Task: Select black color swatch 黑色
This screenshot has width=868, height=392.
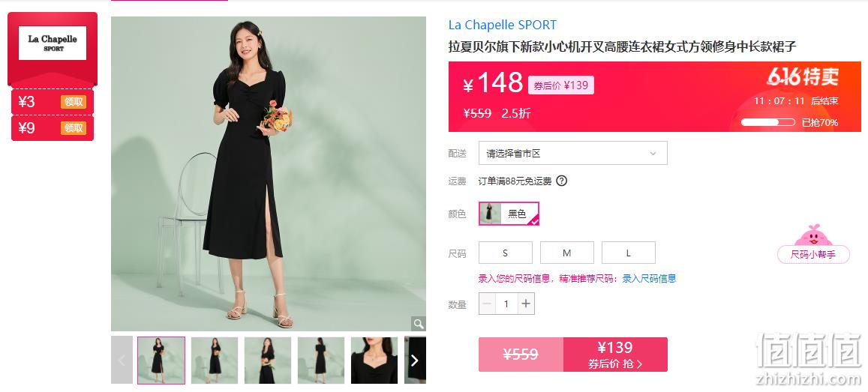Action: click(509, 214)
